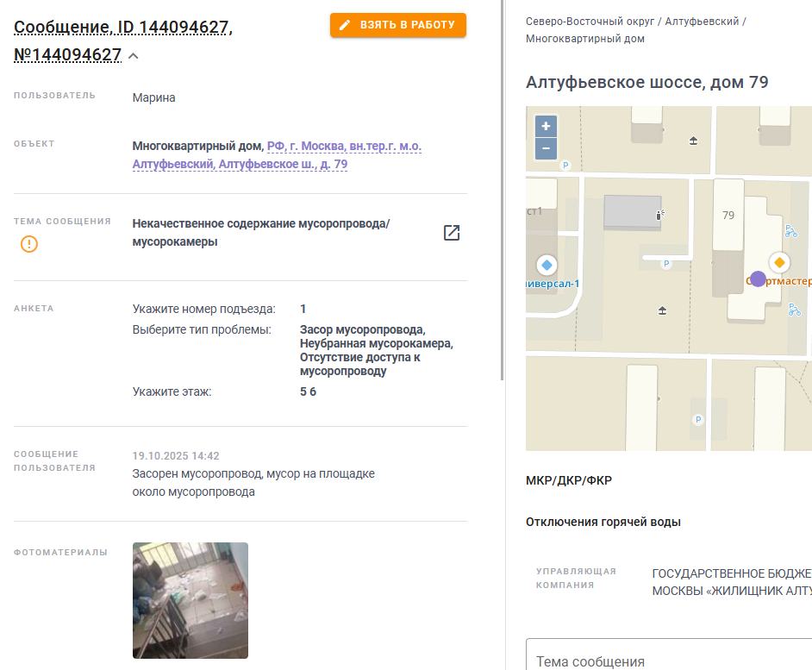Screen dimensions: 812x670
Task: Expand the МКР/ДКР/ФКР section
Action: [569, 480]
